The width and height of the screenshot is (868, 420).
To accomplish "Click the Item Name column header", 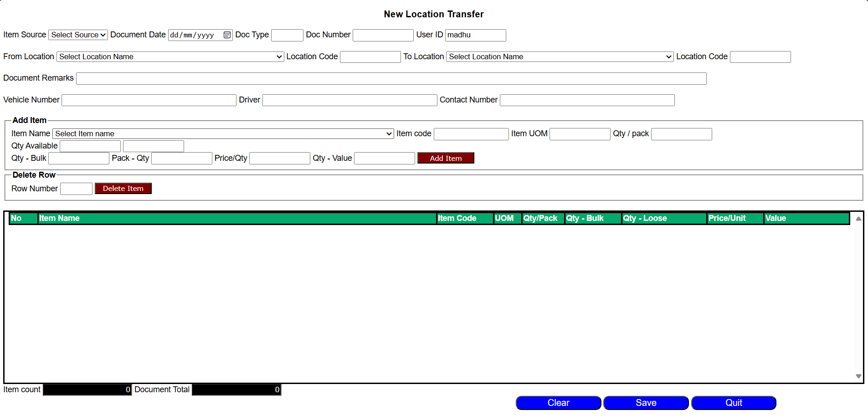I will [236, 219].
